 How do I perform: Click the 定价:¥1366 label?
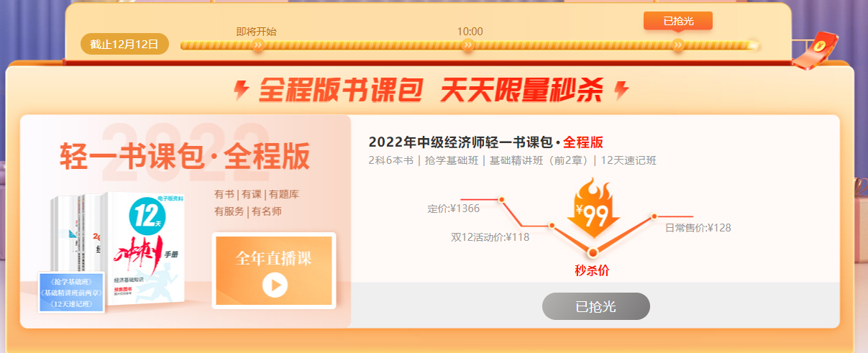click(454, 208)
